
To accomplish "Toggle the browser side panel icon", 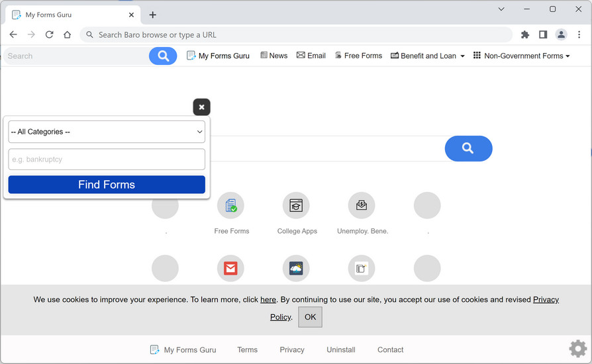I will pyautogui.click(x=543, y=34).
